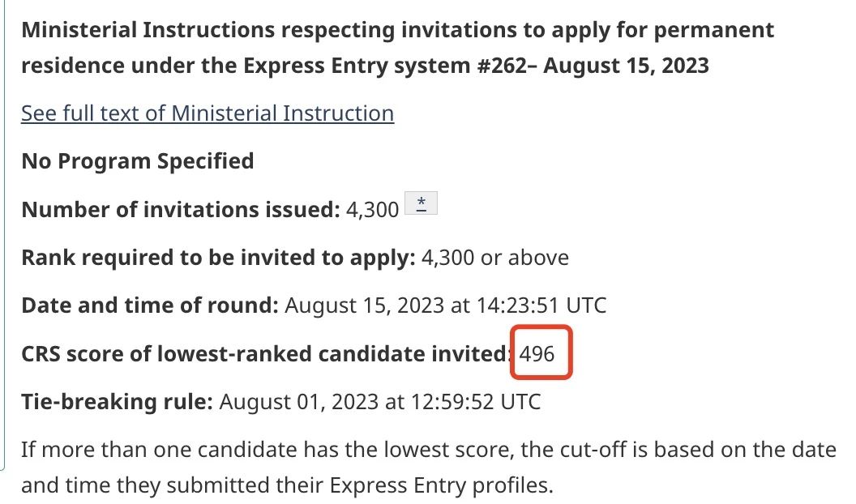Click the highlighted 496 CRS score
This screenshot has height=504, width=856.
coord(537,354)
